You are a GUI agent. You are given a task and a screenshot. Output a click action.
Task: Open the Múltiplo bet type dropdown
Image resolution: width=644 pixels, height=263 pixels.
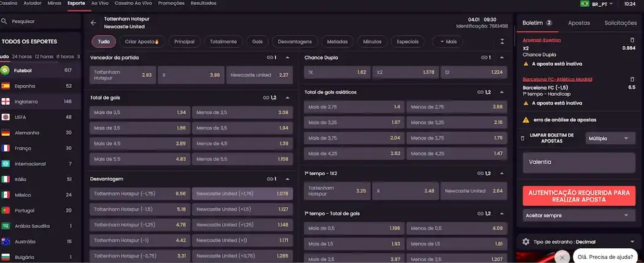(x=610, y=138)
